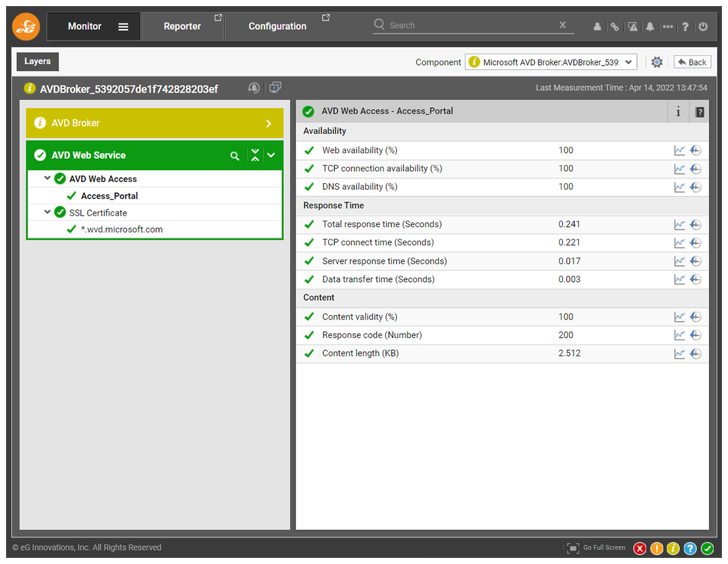Viewport: 728px width, 564px height.
Task: Open the settings gear beside Component
Action: (x=656, y=62)
